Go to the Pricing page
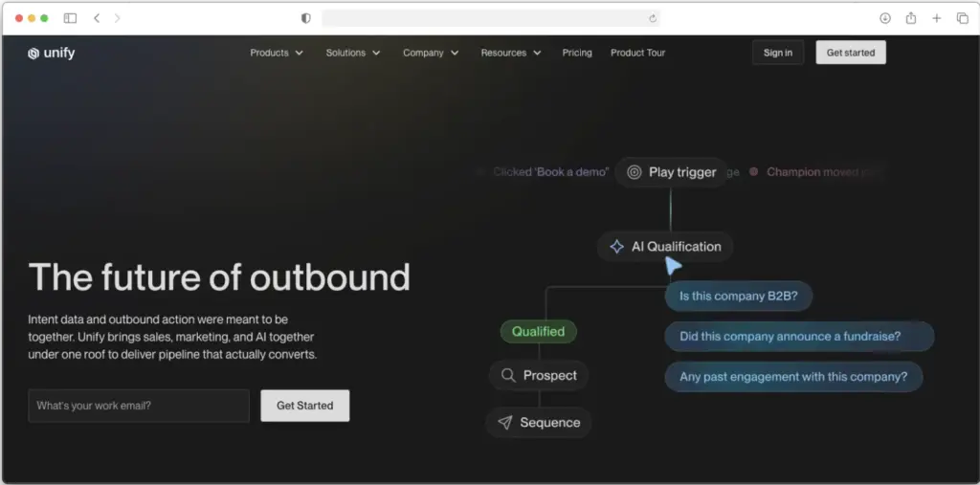The height and width of the screenshot is (485, 980). (x=577, y=53)
